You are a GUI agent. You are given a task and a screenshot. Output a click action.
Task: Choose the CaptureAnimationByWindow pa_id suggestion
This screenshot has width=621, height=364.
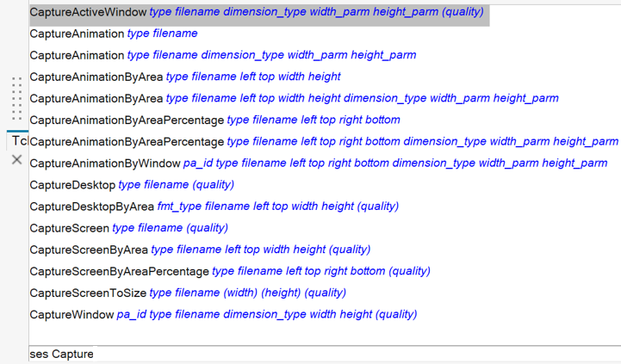(318, 163)
